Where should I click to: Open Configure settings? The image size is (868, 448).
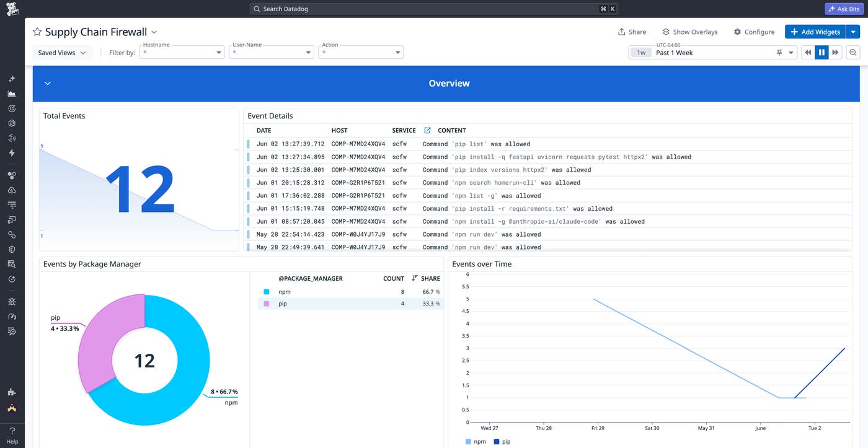coord(754,32)
